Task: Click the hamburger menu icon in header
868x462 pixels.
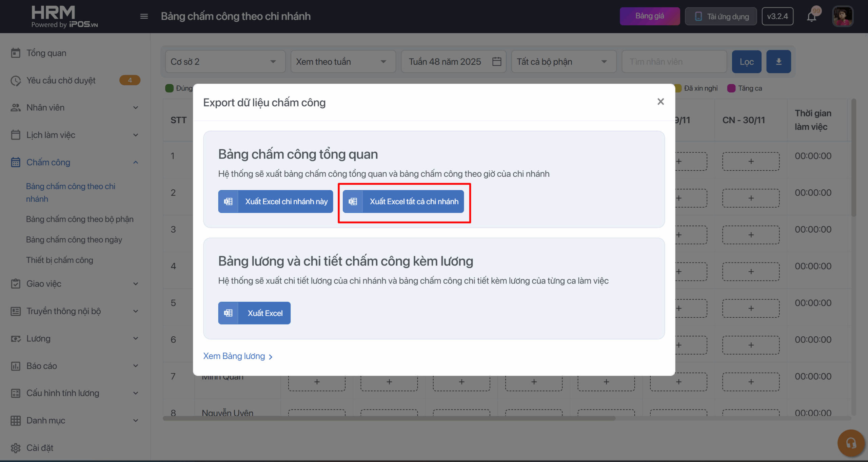Action: pos(144,16)
